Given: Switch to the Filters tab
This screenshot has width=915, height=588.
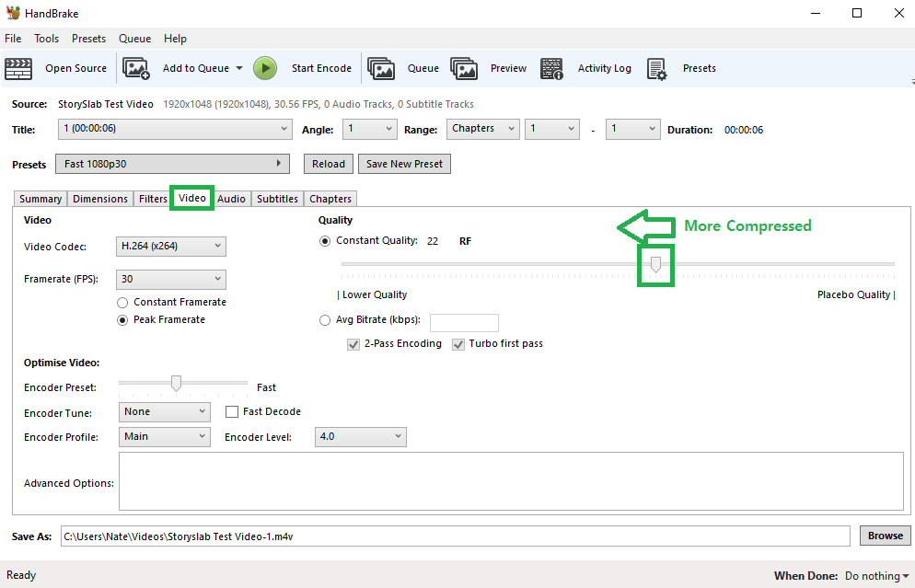Looking at the screenshot, I should click(x=153, y=199).
